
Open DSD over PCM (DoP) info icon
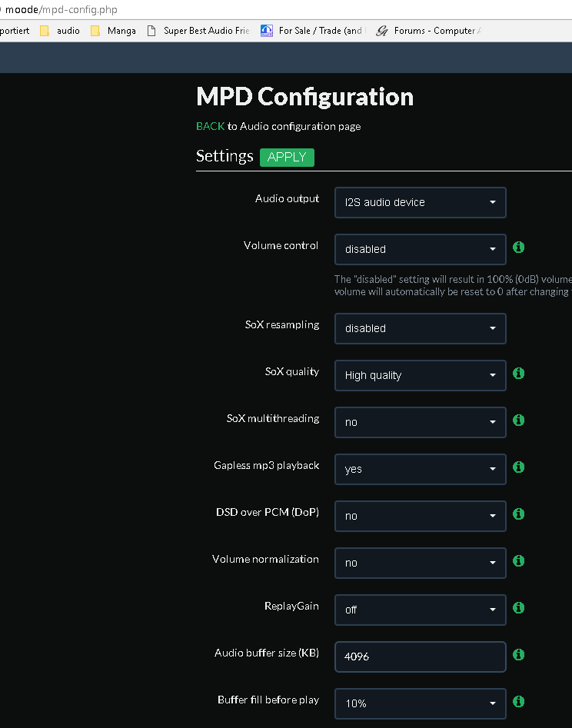tap(518, 514)
